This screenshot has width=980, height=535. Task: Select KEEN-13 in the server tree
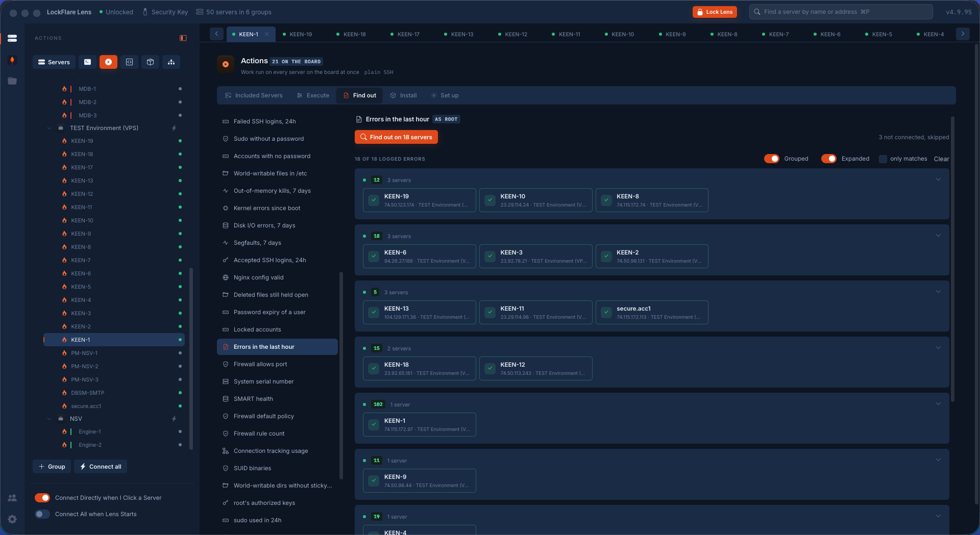pyautogui.click(x=114, y=181)
